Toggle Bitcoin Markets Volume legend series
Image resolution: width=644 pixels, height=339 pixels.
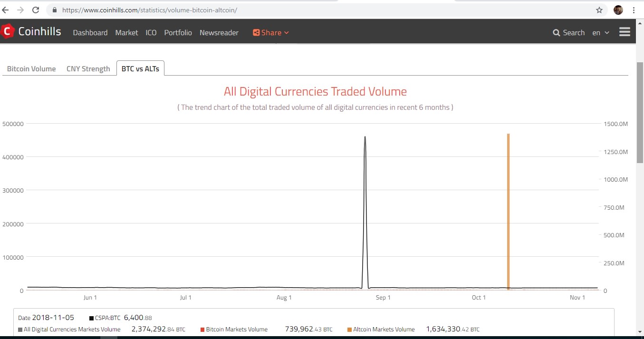point(234,329)
